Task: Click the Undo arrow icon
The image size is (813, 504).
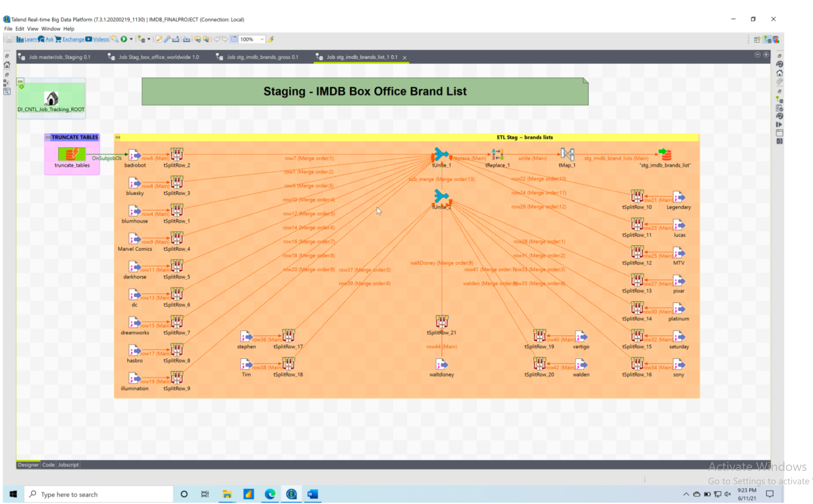Action: [217, 39]
